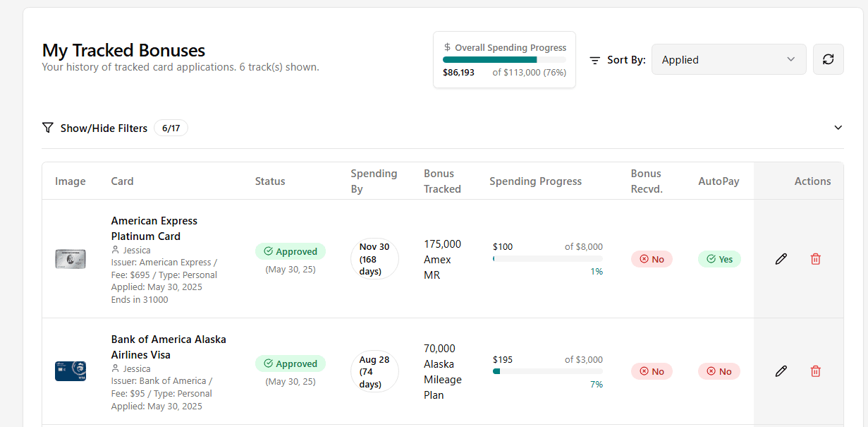Edit the Alaska Airlines Visa bonus
868x427 pixels.
(x=781, y=371)
